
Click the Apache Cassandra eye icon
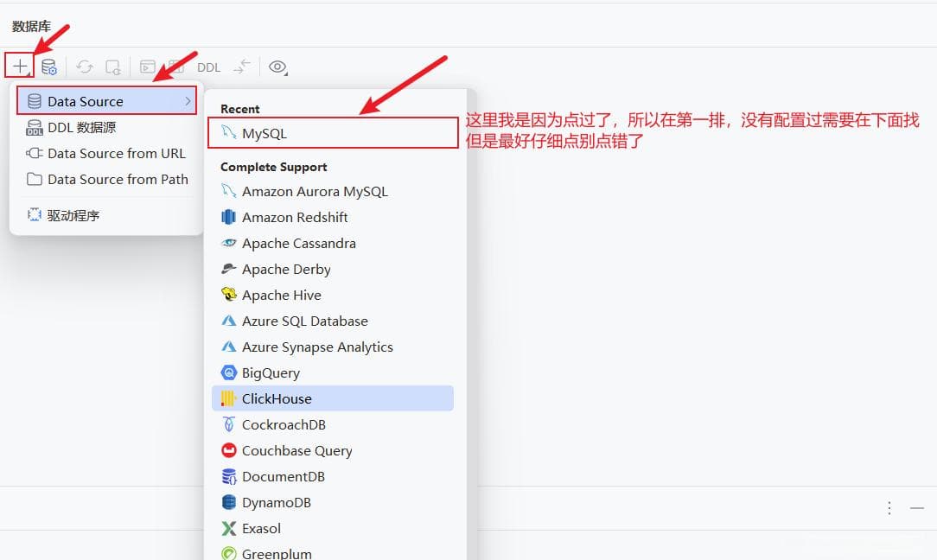(228, 243)
